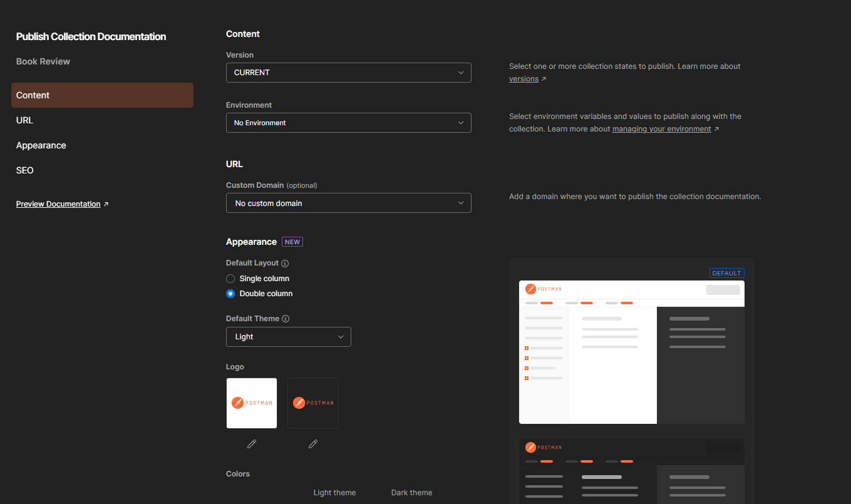Go to the Content sidebar section
851x504 pixels.
coord(102,95)
